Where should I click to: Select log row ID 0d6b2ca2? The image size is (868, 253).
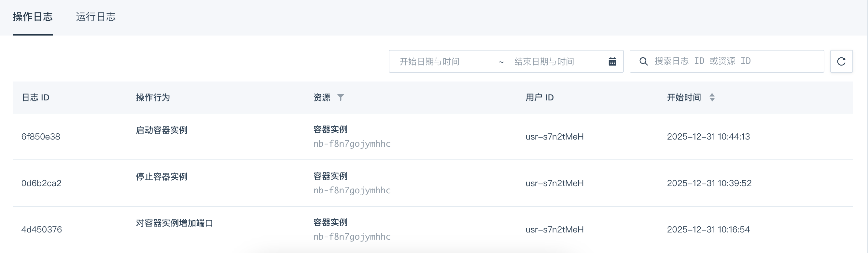[41, 183]
